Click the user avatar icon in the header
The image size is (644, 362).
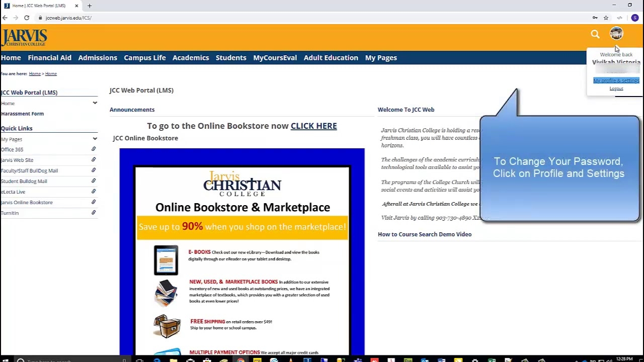tap(616, 34)
